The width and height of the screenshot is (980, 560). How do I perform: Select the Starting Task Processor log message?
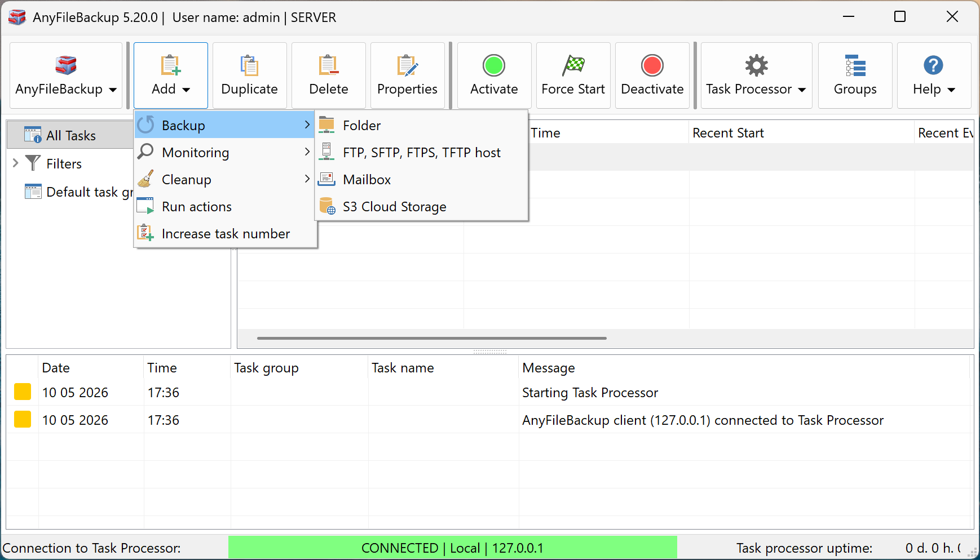[x=590, y=393]
